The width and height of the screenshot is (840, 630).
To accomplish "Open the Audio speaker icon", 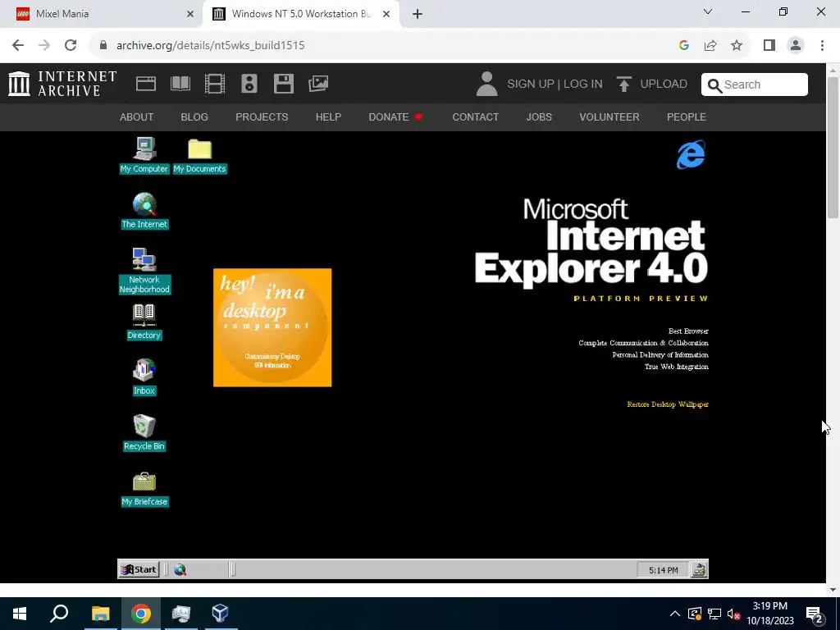I will (249, 84).
